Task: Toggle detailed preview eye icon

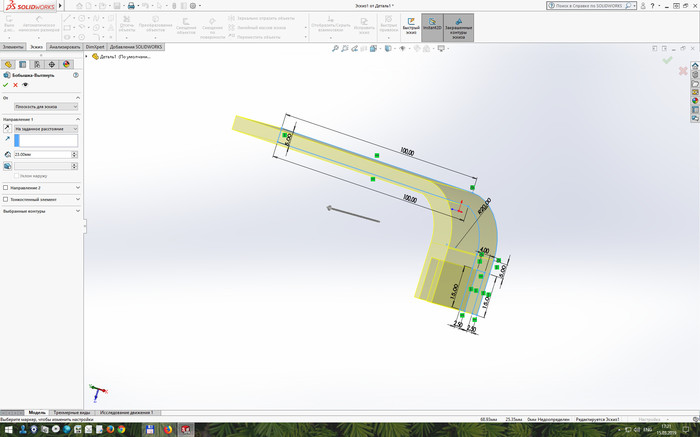Action: tap(25, 85)
